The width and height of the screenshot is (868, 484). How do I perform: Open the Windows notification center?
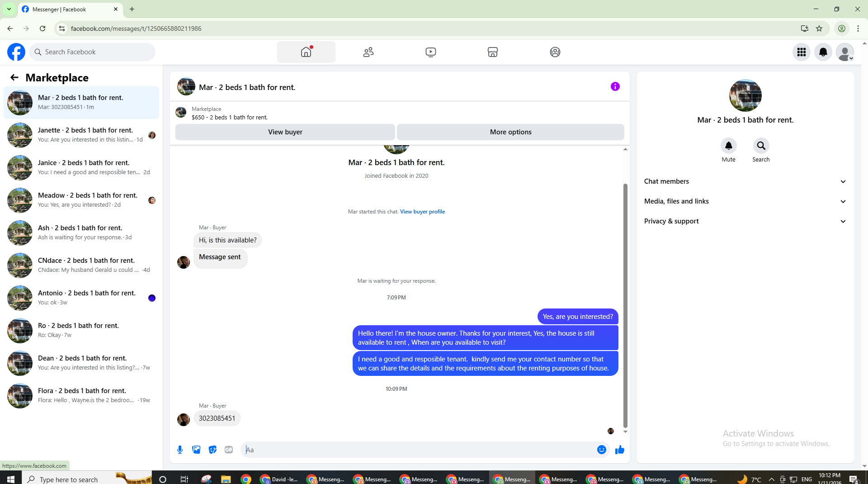[854, 479]
